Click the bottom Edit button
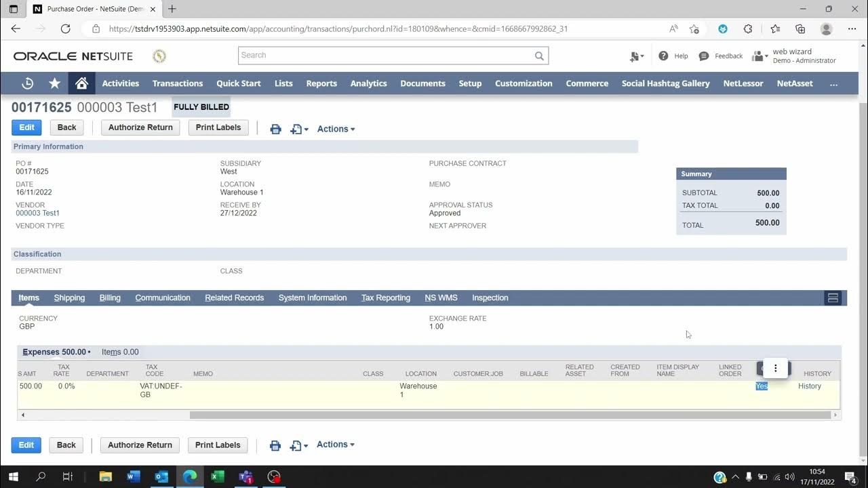The height and width of the screenshot is (488, 868). (26, 445)
